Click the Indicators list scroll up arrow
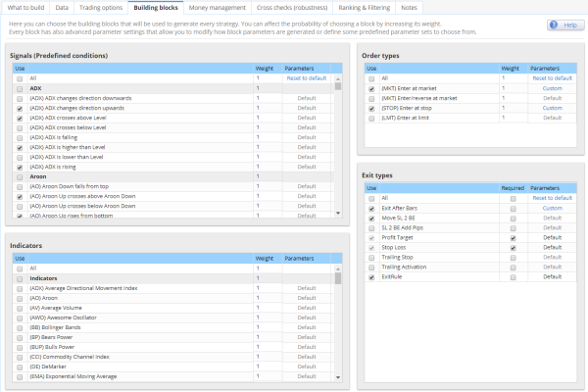This screenshot has height=392, width=588. click(x=338, y=269)
